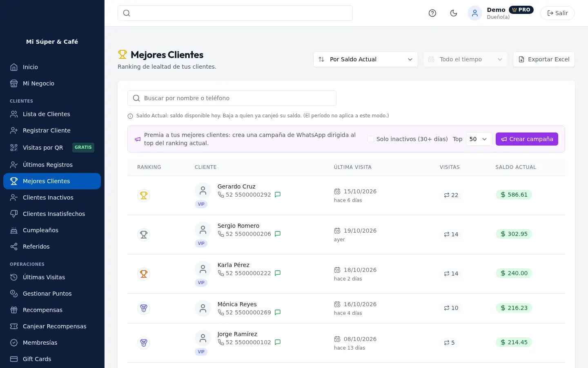Click Crear campaña button
The height and width of the screenshot is (368, 588).
(527, 139)
